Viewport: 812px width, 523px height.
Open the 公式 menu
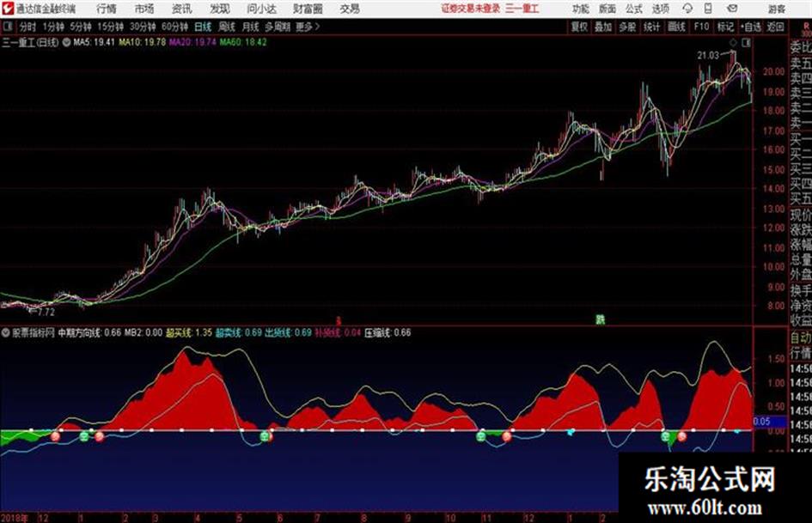633,9
